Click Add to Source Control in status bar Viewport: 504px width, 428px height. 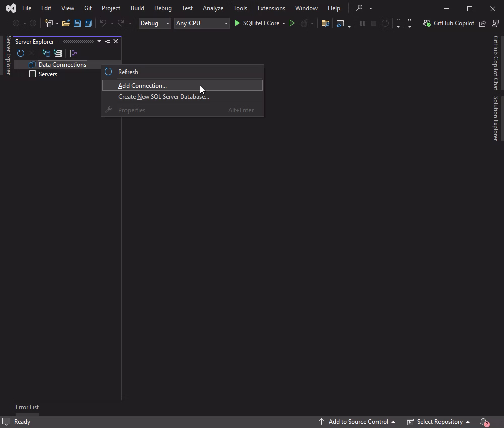click(x=359, y=421)
